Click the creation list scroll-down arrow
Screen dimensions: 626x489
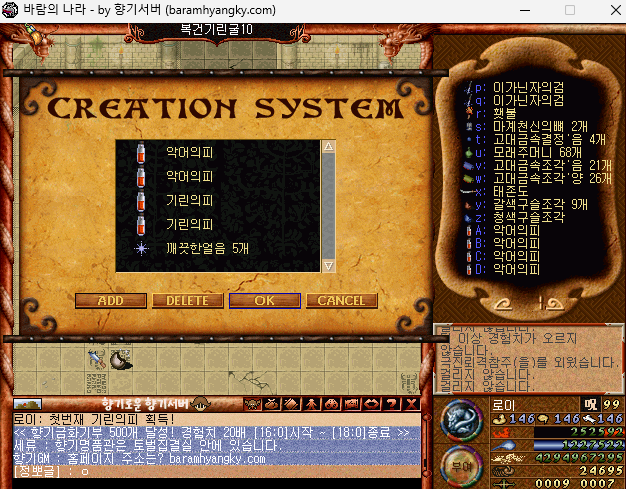click(x=328, y=266)
